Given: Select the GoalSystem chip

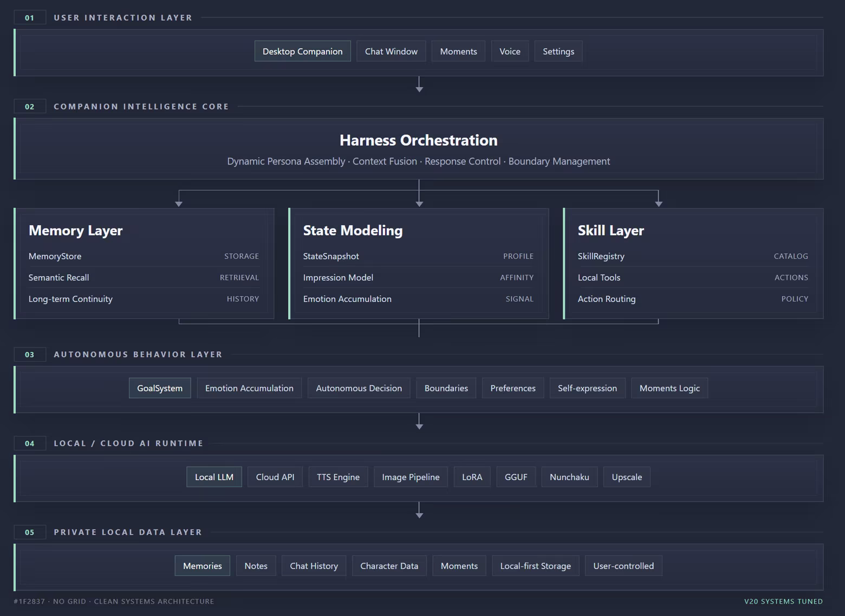Looking at the screenshot, I should tap(160, 388).
